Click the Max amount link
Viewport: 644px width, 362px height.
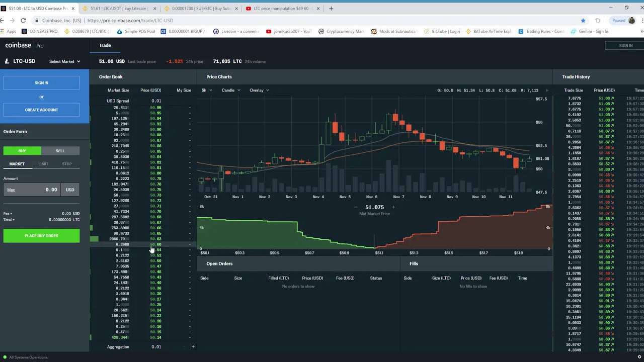click(x=11, y=190)
